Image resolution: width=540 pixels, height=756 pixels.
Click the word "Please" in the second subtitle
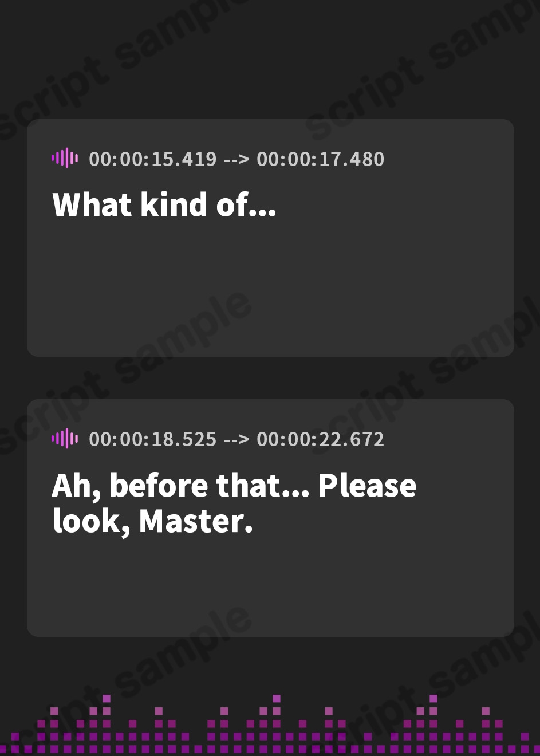367,485
